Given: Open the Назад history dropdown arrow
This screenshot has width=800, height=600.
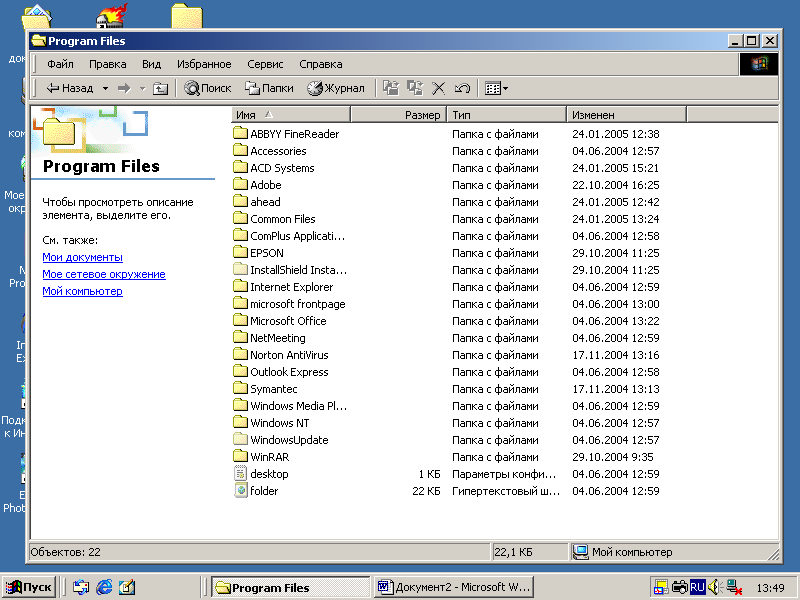Looking at the screenshot, I should pos(105,88).
